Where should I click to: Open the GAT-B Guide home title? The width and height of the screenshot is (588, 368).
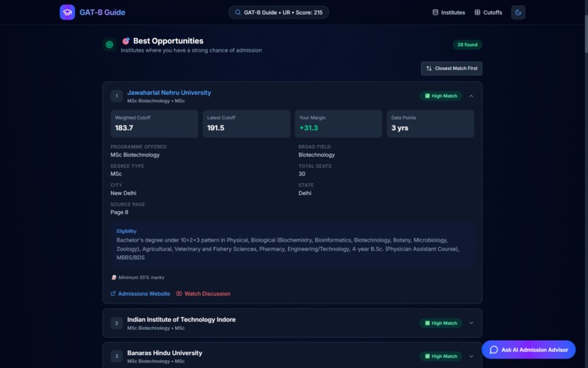tap(102, 12)
